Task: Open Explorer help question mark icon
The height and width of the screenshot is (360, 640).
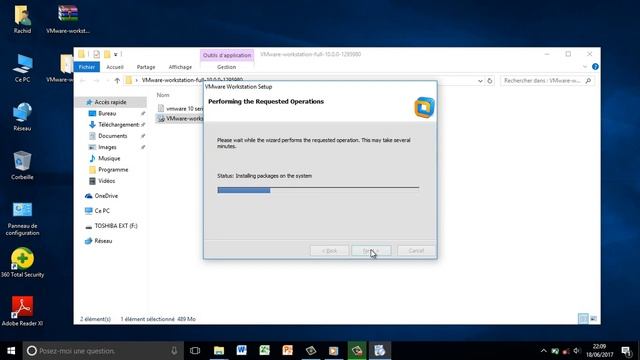Action: (595, 67)
